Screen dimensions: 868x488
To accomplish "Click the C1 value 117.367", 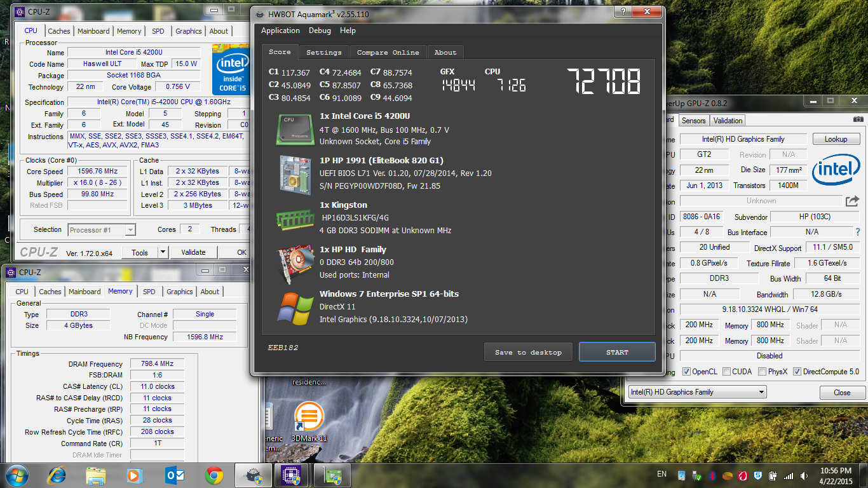I will 295,72.
